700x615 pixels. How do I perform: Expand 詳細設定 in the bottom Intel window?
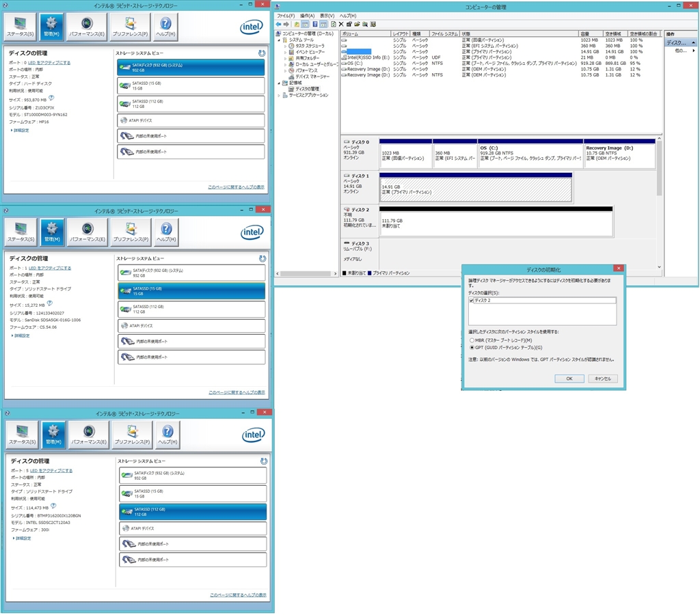23,538
